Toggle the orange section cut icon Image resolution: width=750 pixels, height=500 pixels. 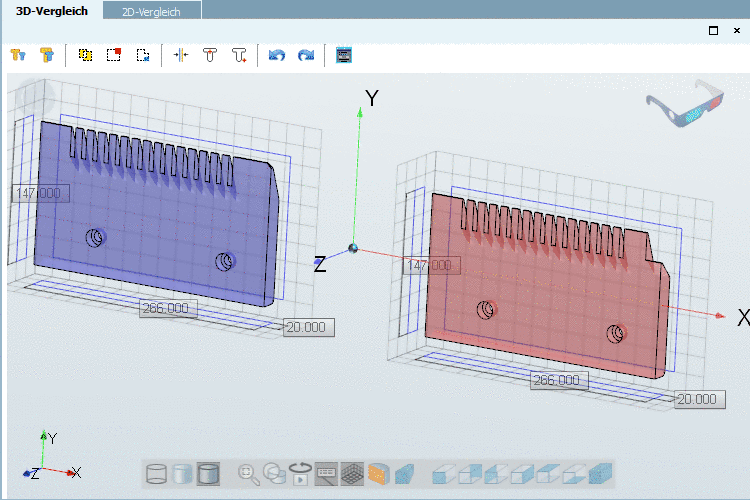point(378,474)
